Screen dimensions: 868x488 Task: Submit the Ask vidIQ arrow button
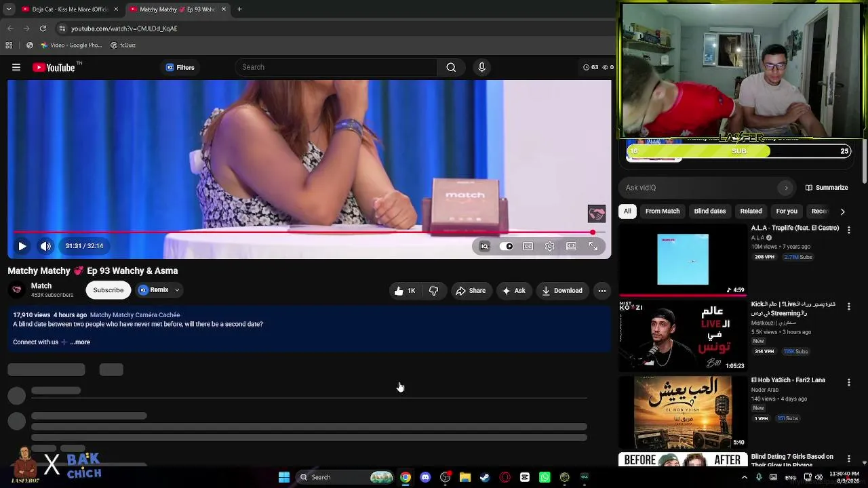coord(786,188)
